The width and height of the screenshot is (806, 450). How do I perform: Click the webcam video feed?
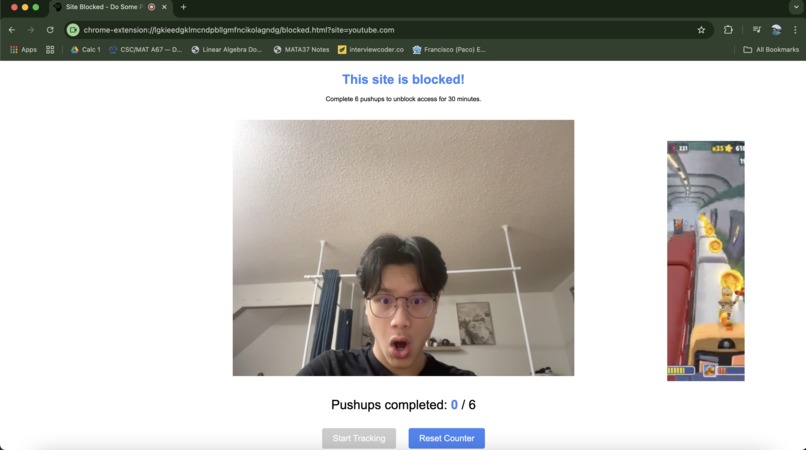pos(403,248)
